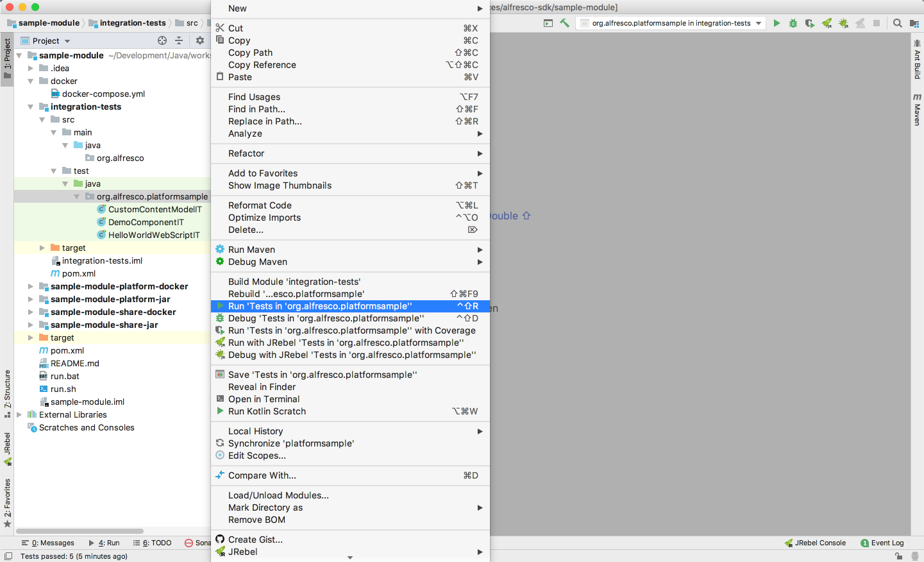Open Search Everywhere with magnifier icon
This screenshot has height=562, width=924.
(x=896, y=22)
